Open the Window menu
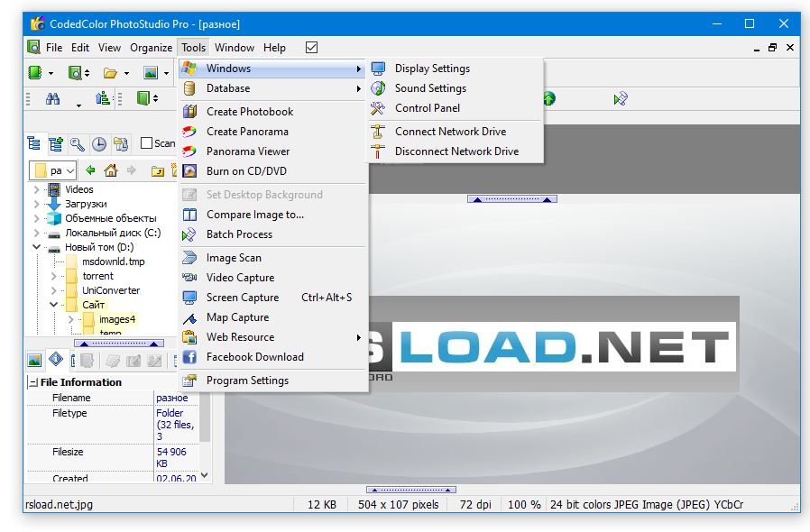810x532 pixels. (x=235, y=48)
